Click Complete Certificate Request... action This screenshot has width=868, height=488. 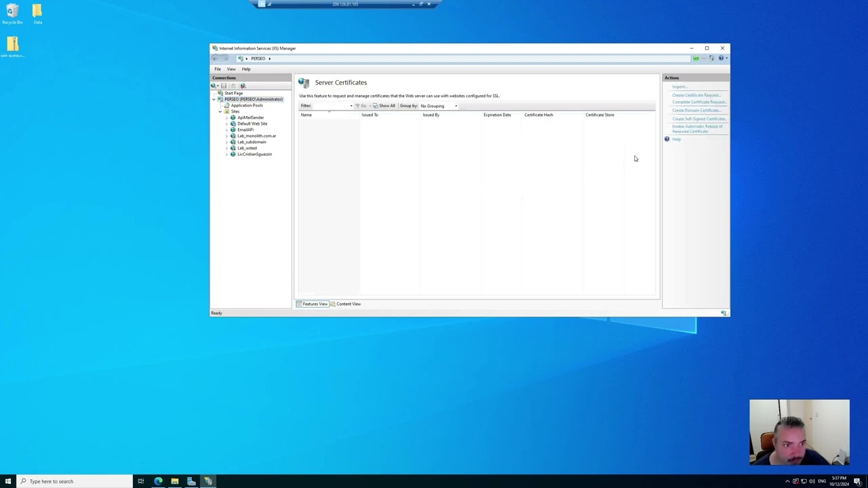pyautogui.click(x=699, y=102)
